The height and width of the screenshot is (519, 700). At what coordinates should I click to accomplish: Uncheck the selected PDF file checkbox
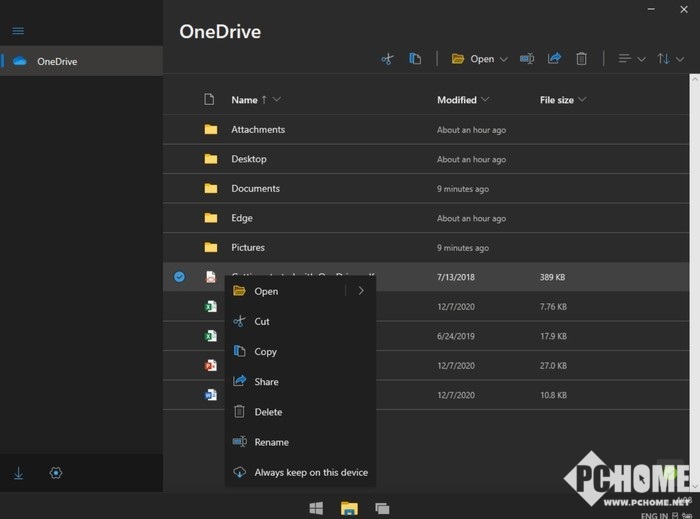point(180,276)
